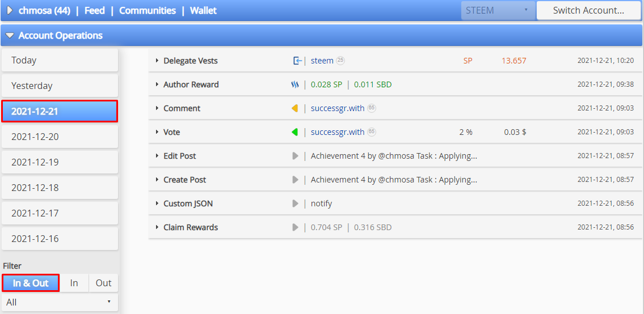This screenshot has width=644, height=314.
Task: Select the date 2021-12-18
Action: [x=60, y=188]
